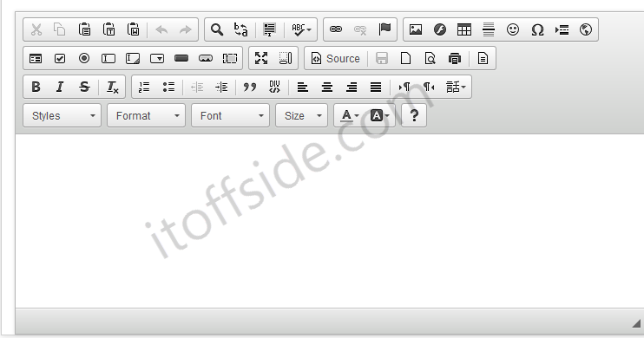Insert a hidden field
The width and height of the screenshot is (644, 338).
[230, 59]
